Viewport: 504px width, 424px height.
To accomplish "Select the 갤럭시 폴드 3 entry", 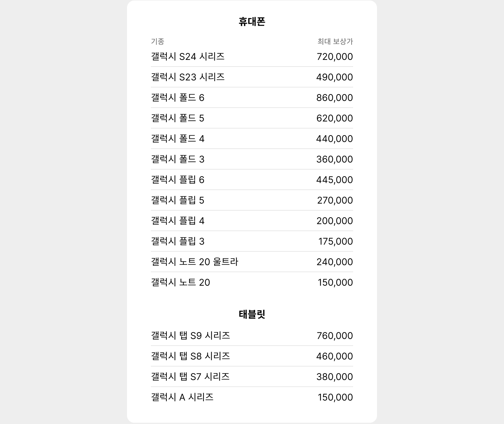I will 252,159.
